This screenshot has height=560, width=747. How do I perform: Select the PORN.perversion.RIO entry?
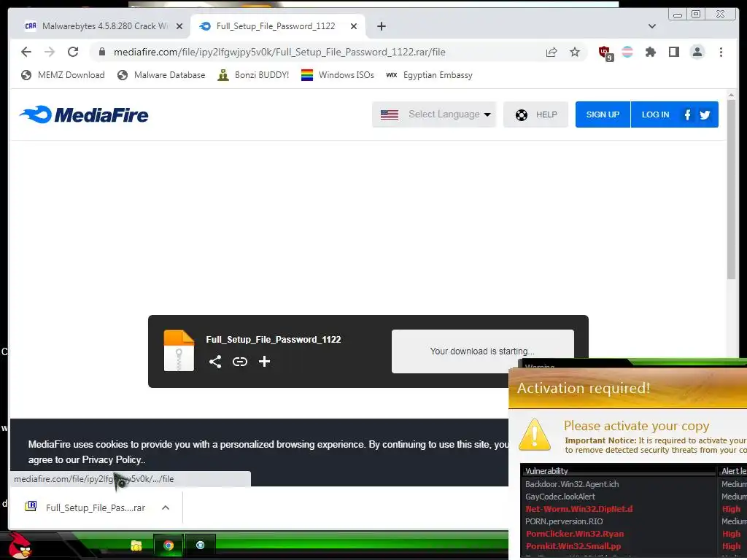(x=564, y=521)
